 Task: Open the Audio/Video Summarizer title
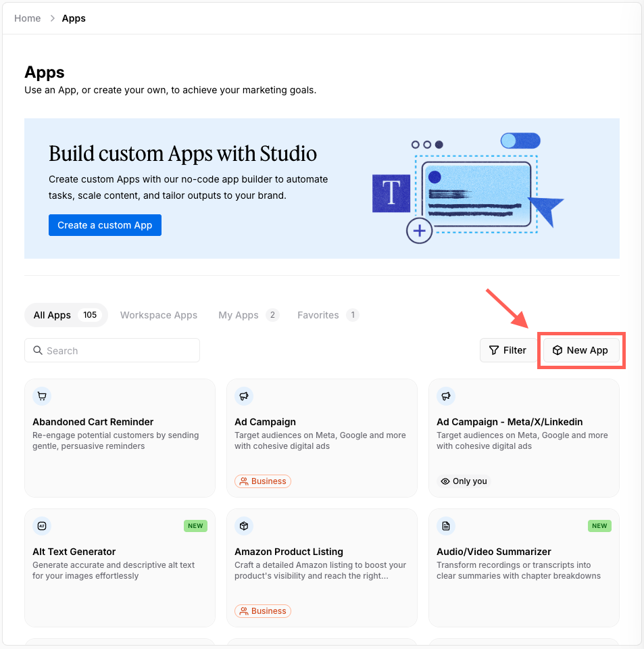[x=494, y=552]
